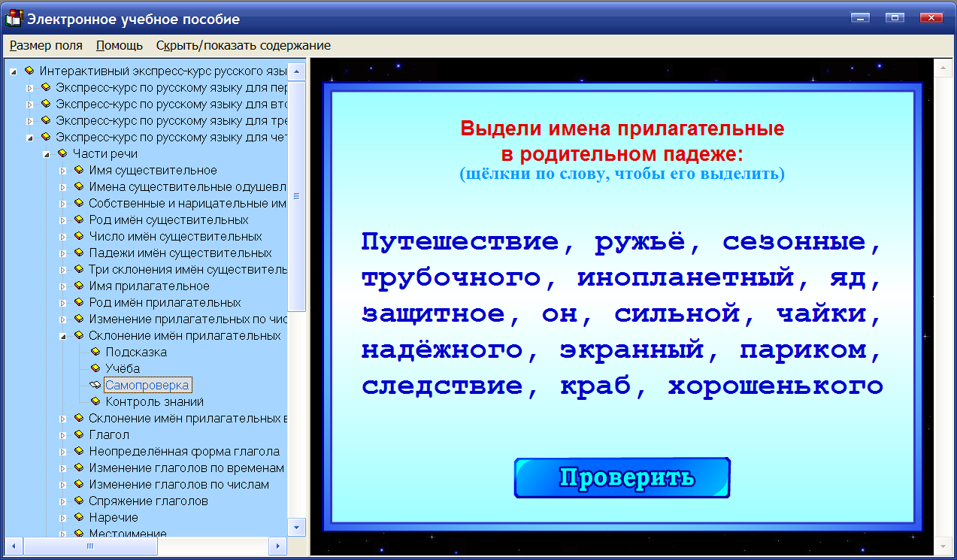957x560 pixels.
Task: Expand the Спряжение глаголов branch
Action: coord(62,500)
